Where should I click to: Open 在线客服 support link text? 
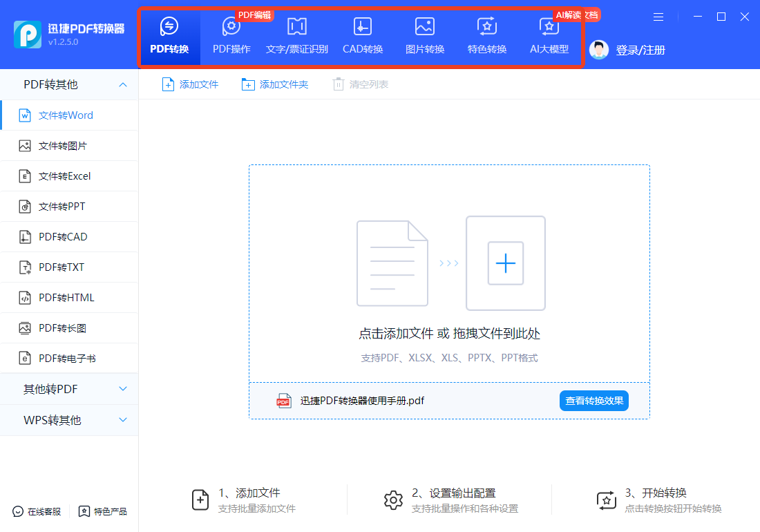pyautogui.click(x=44, y=511)
